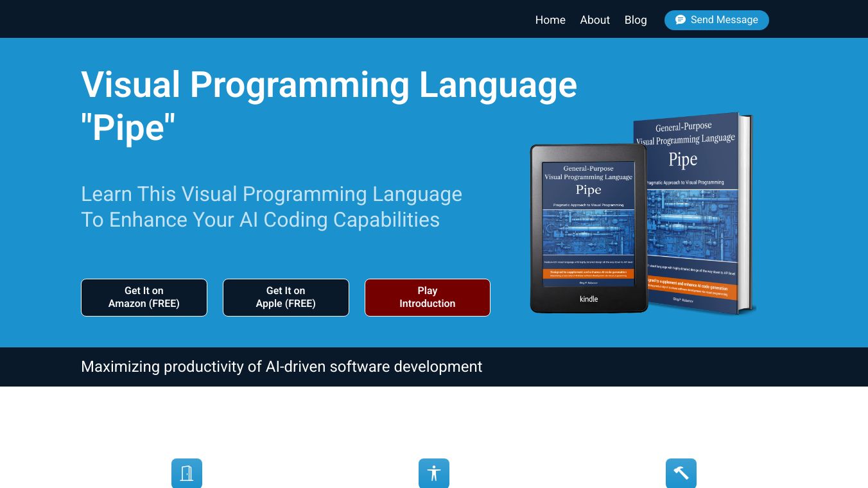Click the Kindle device book image
This screenshot has width=868, height=488.
click(x=588, y=229)
